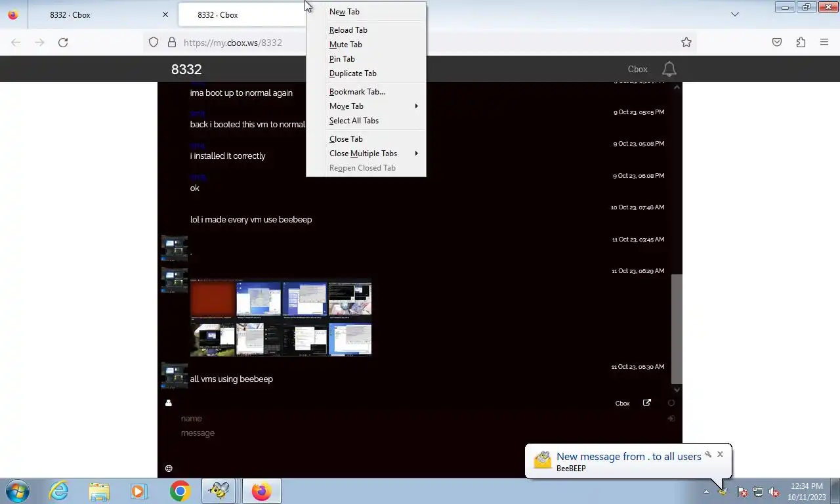Click the 8332 page title
Viewport: 840px width, 504px height.
(x=186, y=70)
